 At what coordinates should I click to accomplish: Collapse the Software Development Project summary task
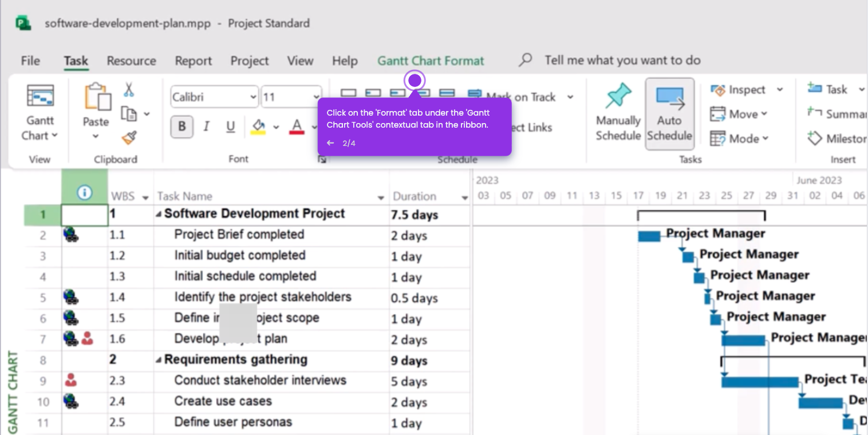point(159,215)
